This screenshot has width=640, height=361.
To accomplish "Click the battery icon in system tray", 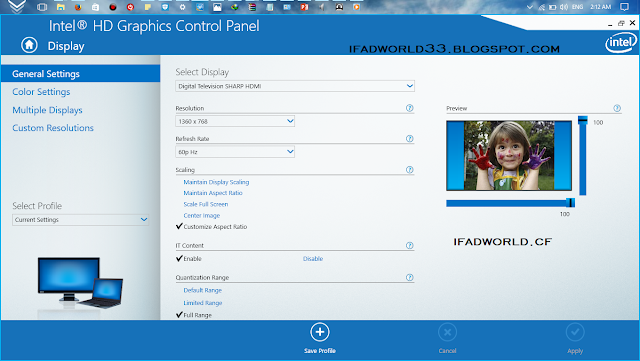I will (553, 7).
